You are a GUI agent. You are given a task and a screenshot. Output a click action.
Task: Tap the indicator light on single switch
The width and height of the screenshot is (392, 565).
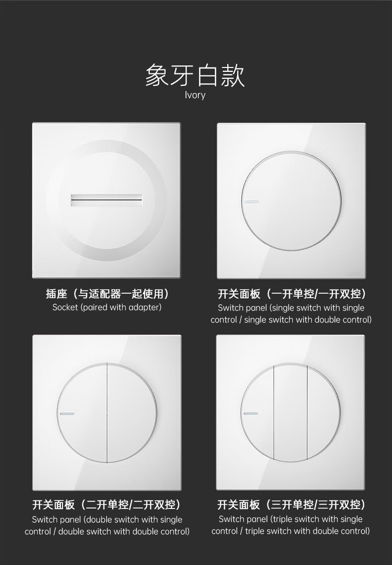coord(252,202)
